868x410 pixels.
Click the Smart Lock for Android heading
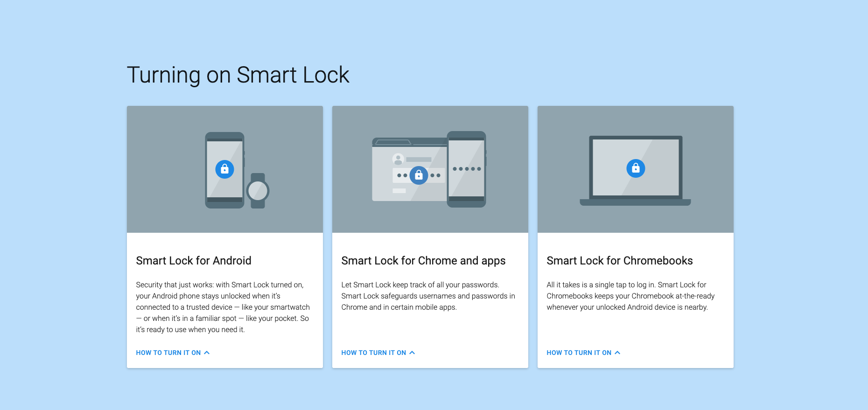click(x=194, y=260)
